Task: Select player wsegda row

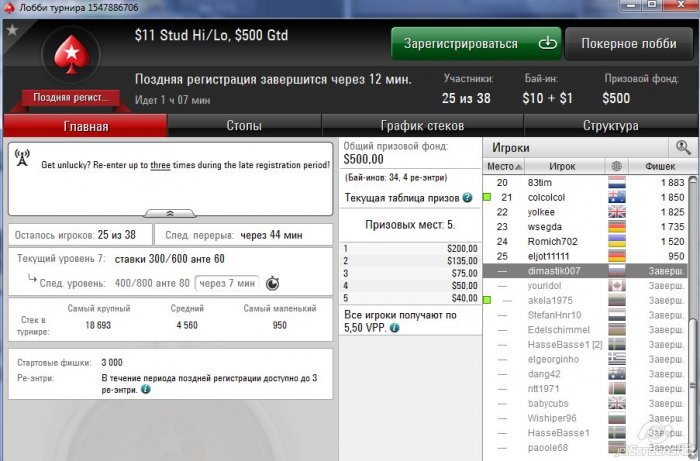Action: coord(586,227)
